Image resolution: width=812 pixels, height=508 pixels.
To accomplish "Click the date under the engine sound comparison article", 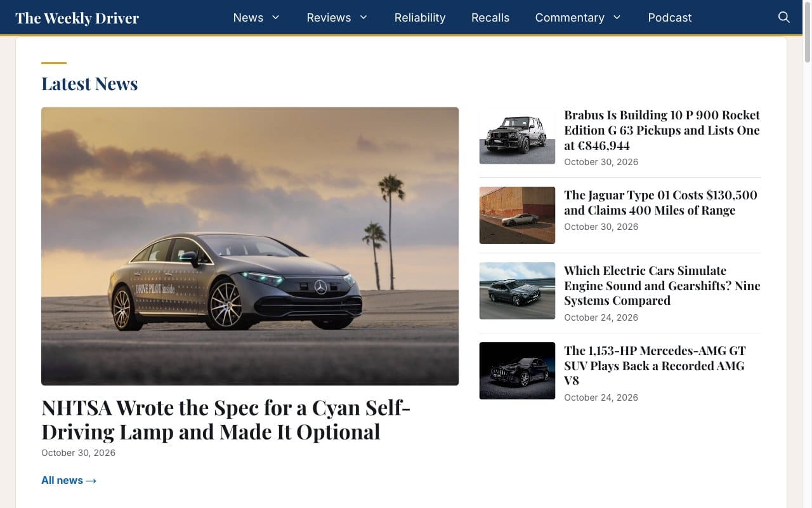I will (601, 317).
